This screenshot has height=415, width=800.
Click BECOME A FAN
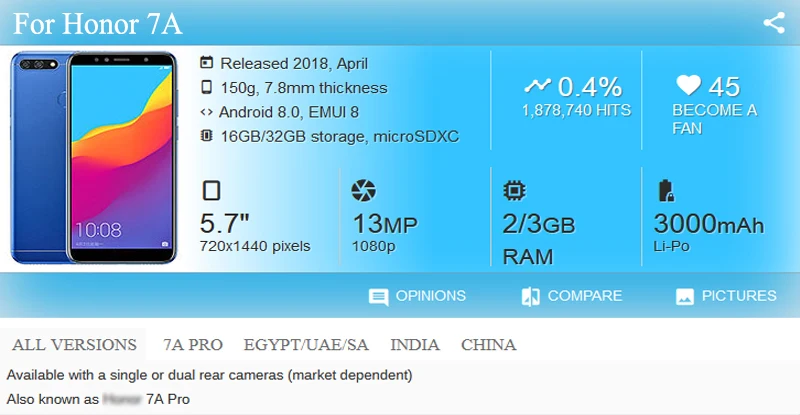(x=714, y=119)
